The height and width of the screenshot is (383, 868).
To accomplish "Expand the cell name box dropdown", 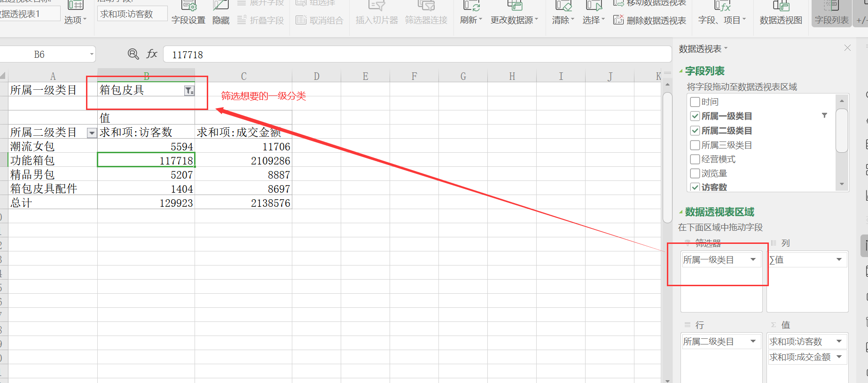I will point(92,55).
